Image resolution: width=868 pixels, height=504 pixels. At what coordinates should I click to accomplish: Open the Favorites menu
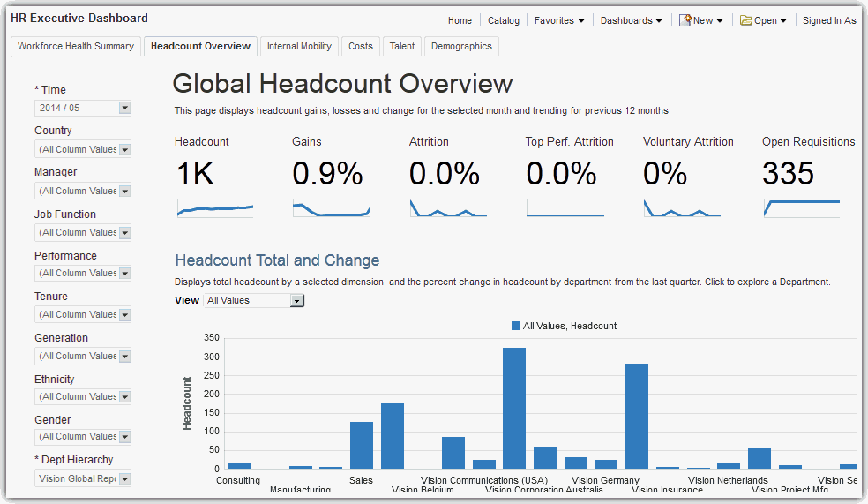tap(558, 20)
